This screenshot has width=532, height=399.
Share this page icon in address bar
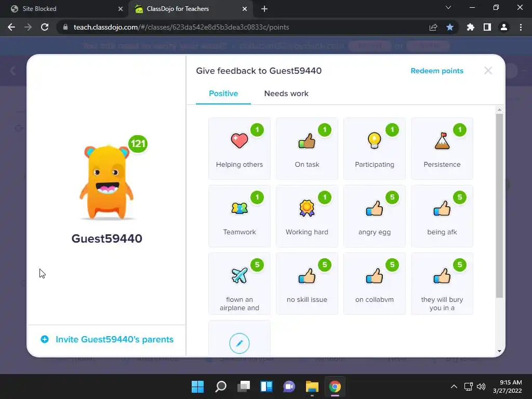click(433, 27)
